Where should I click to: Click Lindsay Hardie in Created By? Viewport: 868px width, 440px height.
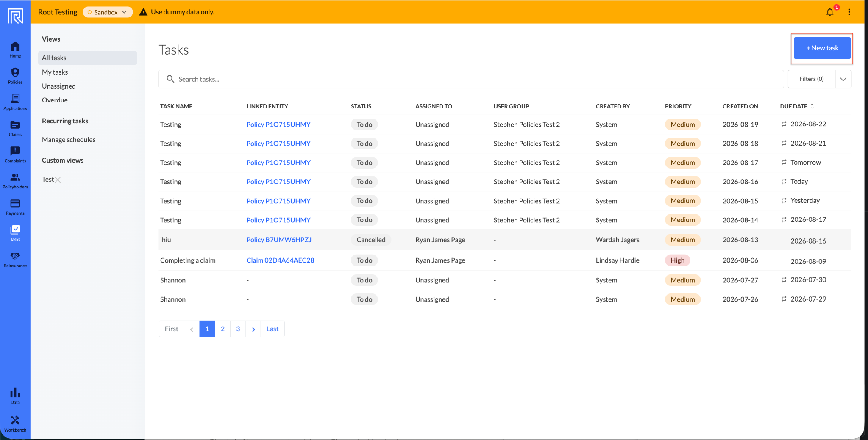[x=618, y=260]
